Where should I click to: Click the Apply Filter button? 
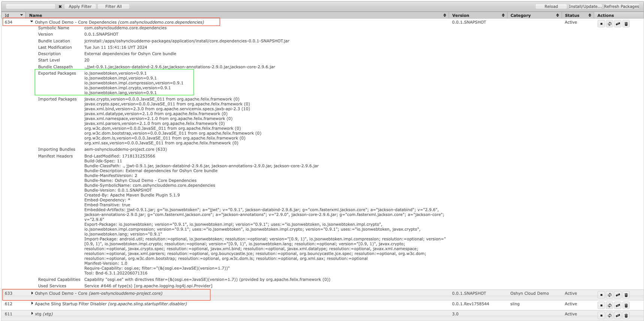(80, 6)
